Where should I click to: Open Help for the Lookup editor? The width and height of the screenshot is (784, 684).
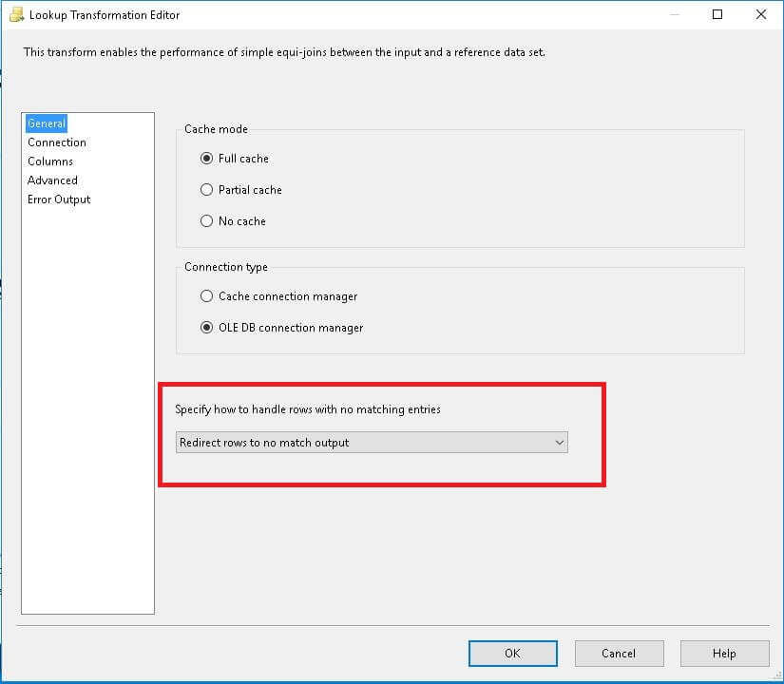pyautogui.click(x=724, y=654)
